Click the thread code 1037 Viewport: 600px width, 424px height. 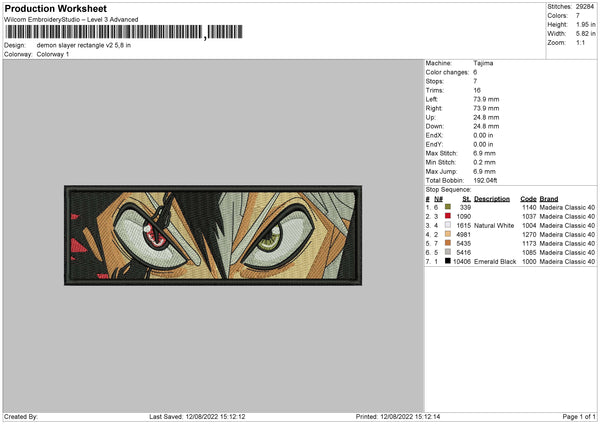pyautogui.click(x=529, y=217)
